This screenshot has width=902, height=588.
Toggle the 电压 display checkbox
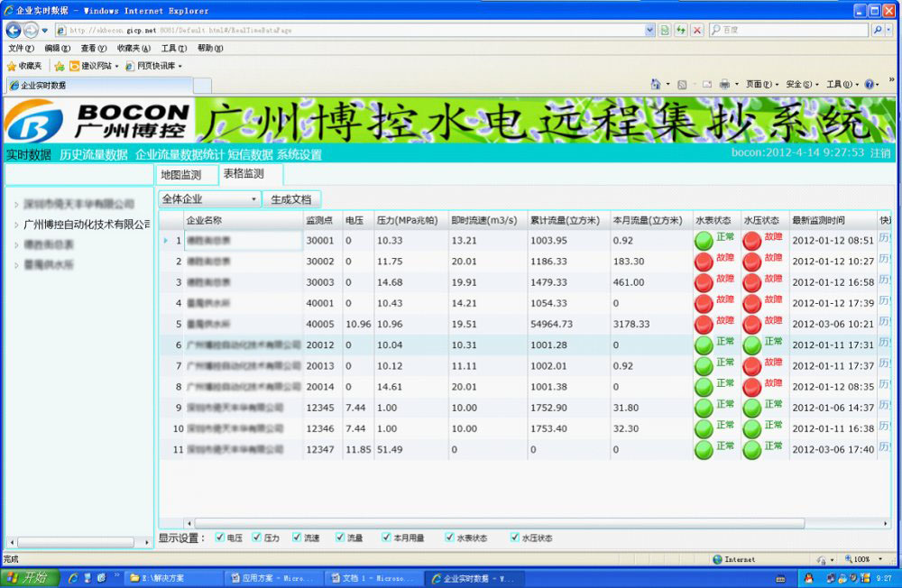point(219,537)
